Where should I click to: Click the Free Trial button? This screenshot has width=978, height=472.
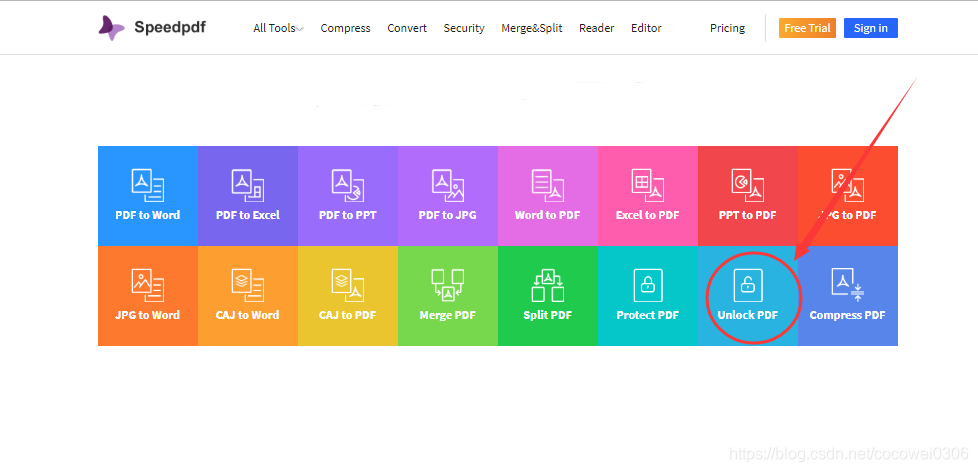pos(808,28)
